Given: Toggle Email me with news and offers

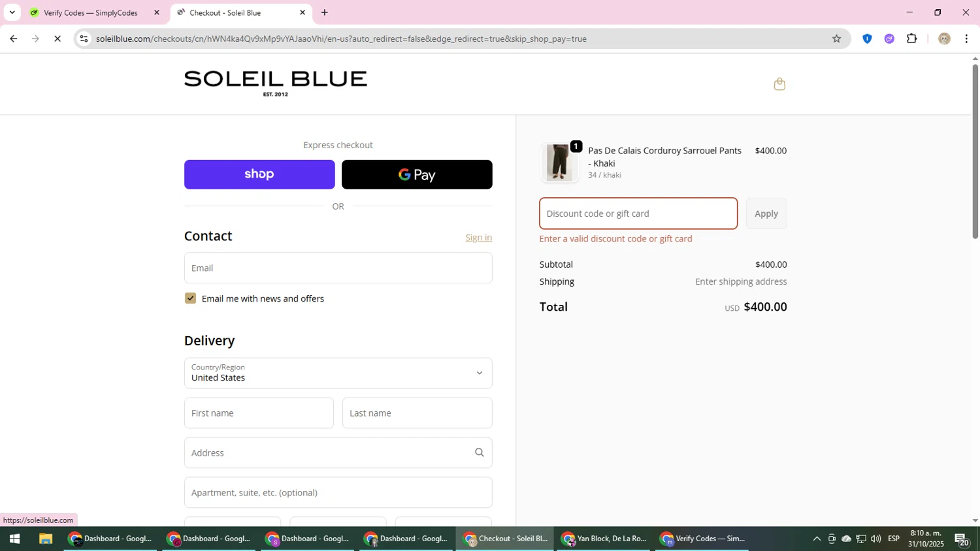Looking at the screenshot, I should (190, 298).
